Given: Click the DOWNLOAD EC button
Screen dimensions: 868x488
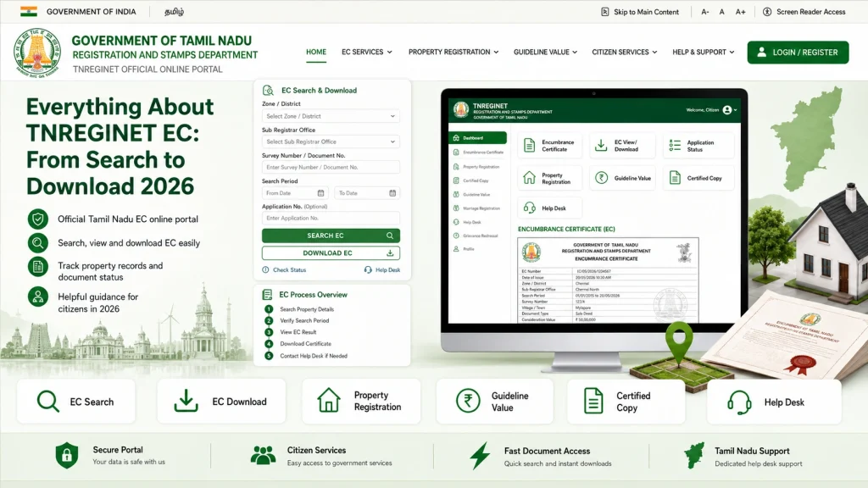Looking at the screenshot, I should click(331, 252).
